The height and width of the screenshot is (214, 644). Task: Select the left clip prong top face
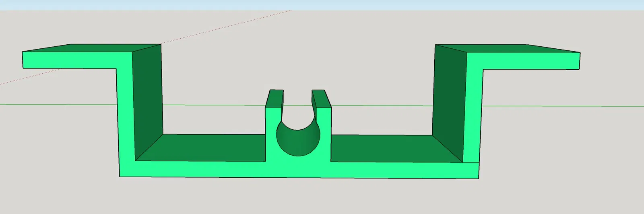point(275,99)
